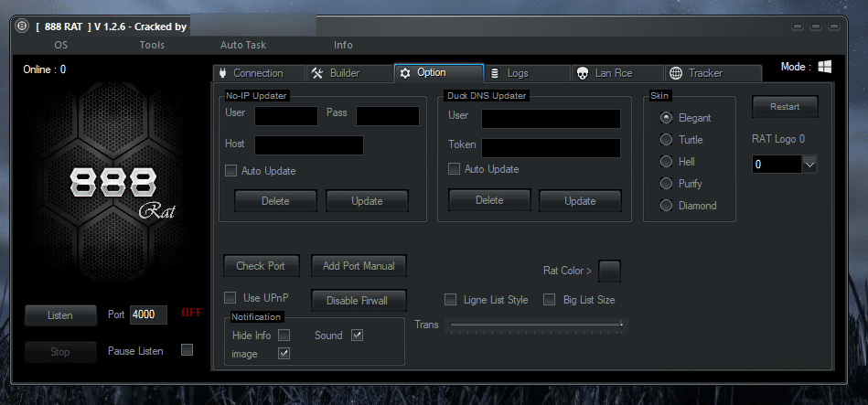Click the round app icon in the title bar
The width and height of the screenshot is (868, 405).
click(21, 27)
